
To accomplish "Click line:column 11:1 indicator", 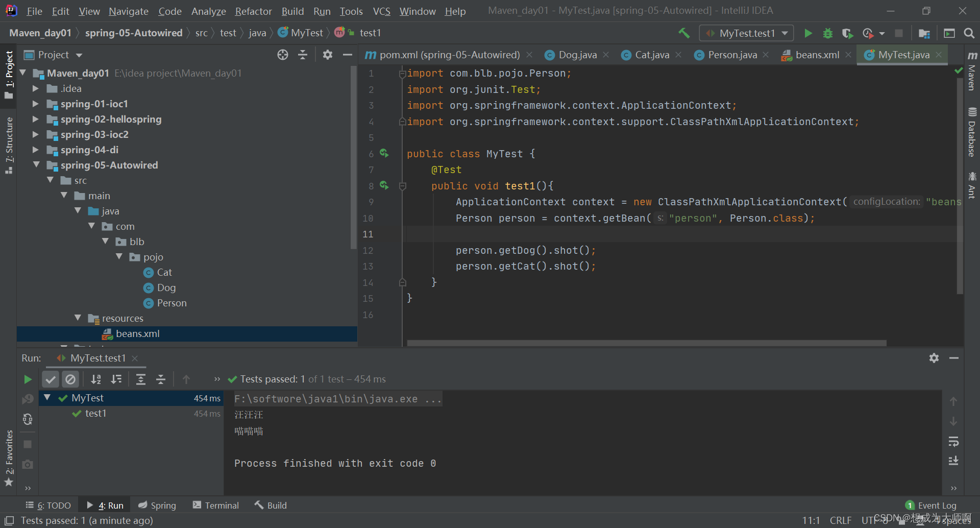I will 811,520.
